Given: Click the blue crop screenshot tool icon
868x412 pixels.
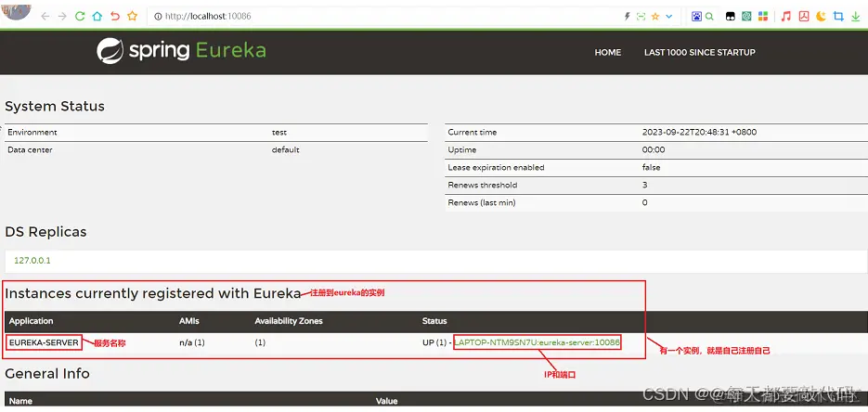Looking at the screenshot, I should [838, 17].
